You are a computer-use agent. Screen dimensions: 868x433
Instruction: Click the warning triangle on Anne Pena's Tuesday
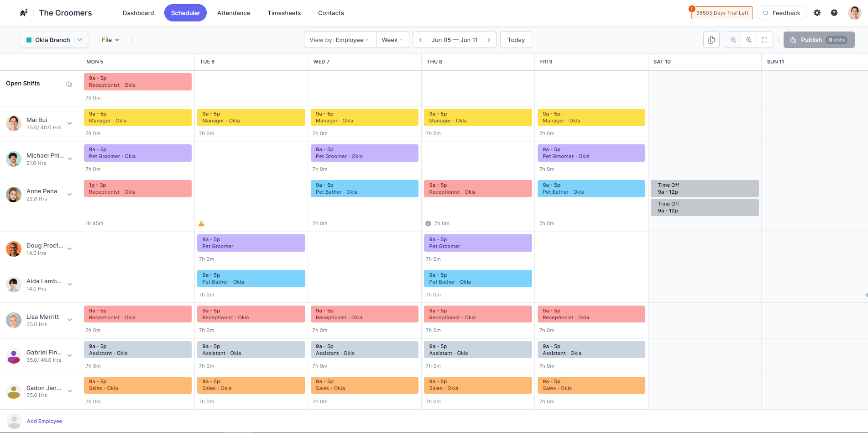[x=201, y=224]
